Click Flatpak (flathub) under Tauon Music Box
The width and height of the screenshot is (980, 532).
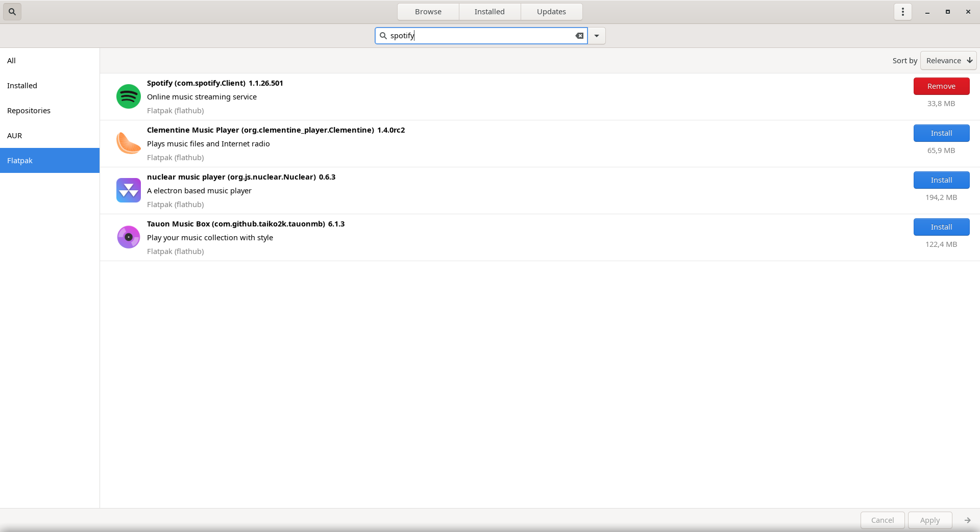pos(176,251)
